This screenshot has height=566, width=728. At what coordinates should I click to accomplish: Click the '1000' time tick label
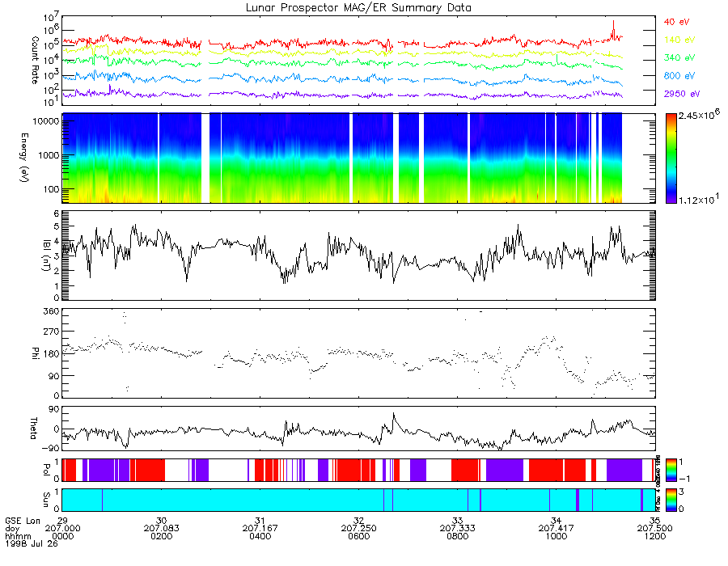[557, 536]
